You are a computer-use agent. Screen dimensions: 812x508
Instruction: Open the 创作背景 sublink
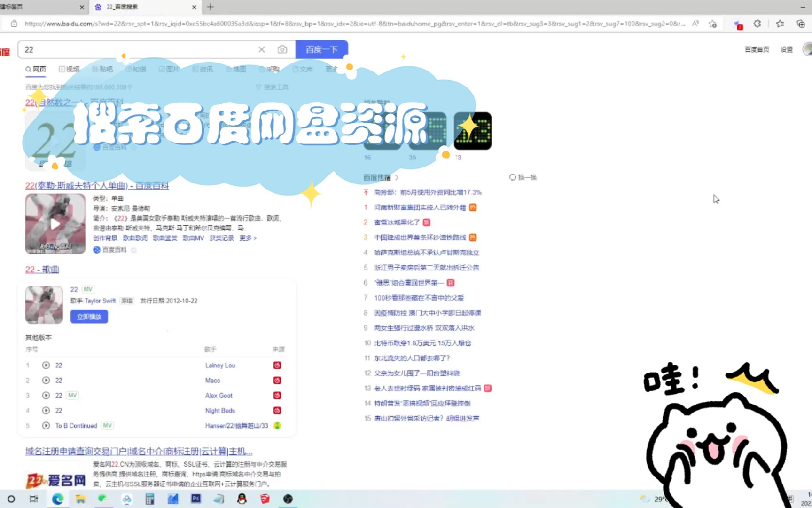click(105, 238)
